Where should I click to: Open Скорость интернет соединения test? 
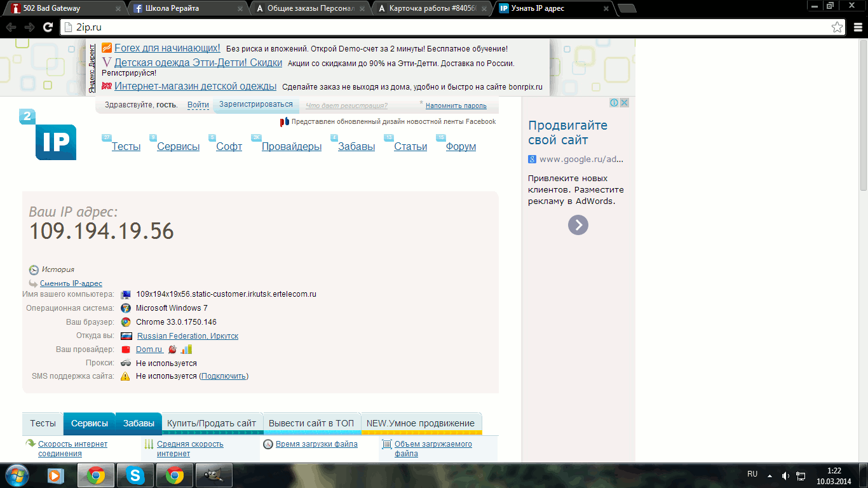click(72, 449)
